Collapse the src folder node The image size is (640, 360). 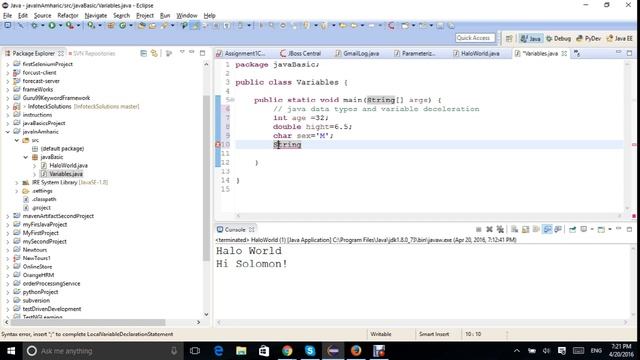click(17, 140)
